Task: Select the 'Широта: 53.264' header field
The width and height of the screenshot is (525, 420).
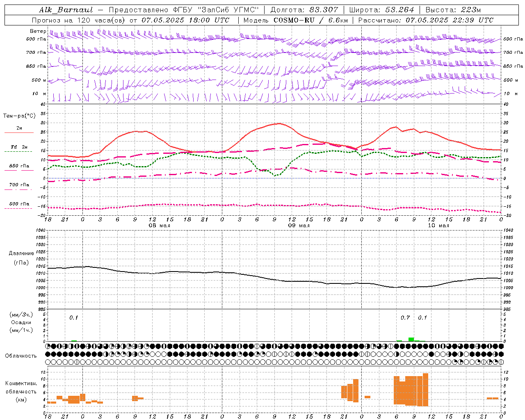Action: tap(382, 10)
